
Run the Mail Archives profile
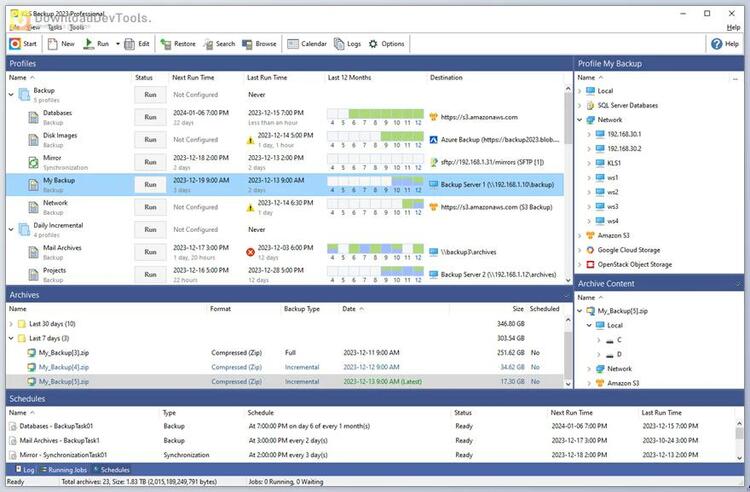pos(150,252)
